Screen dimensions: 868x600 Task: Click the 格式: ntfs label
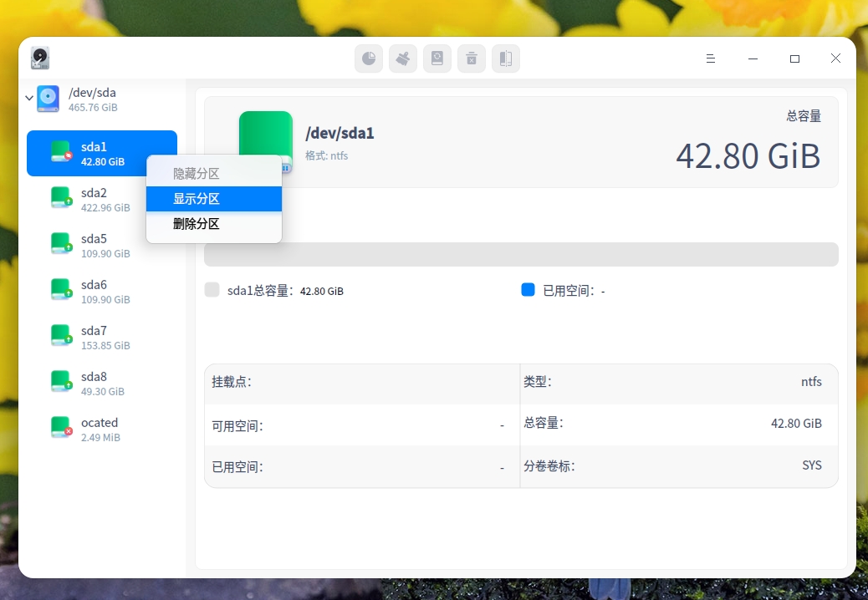click(x=327, y=156)
